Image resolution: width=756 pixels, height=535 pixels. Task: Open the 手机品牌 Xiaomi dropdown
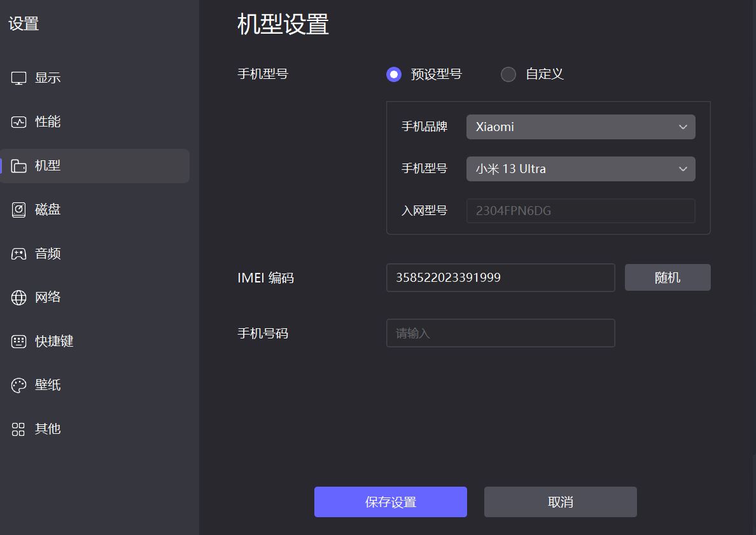pos(580,127)
